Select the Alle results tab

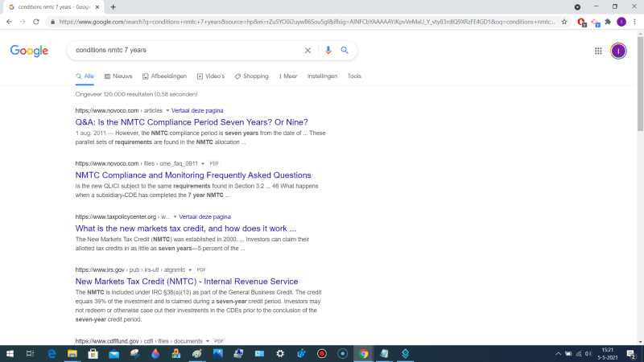85,76
